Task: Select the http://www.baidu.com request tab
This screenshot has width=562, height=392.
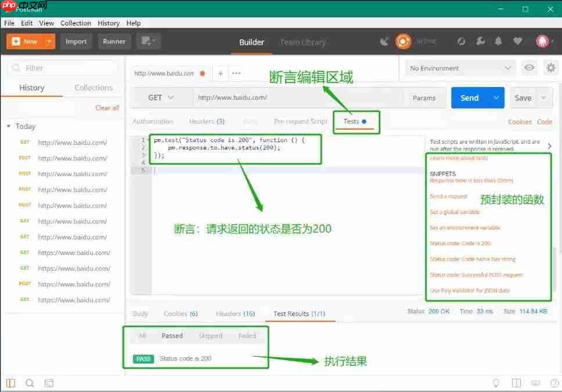Action: [x=164, y=74]
